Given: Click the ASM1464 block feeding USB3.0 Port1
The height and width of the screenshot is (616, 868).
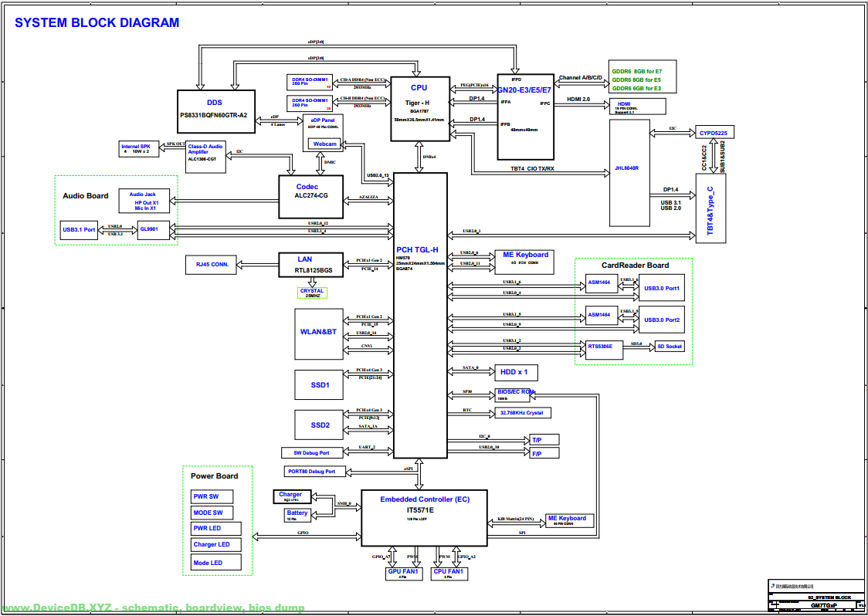Looking at the screenshot, I should pyautogui.click(x=602, y=283).
